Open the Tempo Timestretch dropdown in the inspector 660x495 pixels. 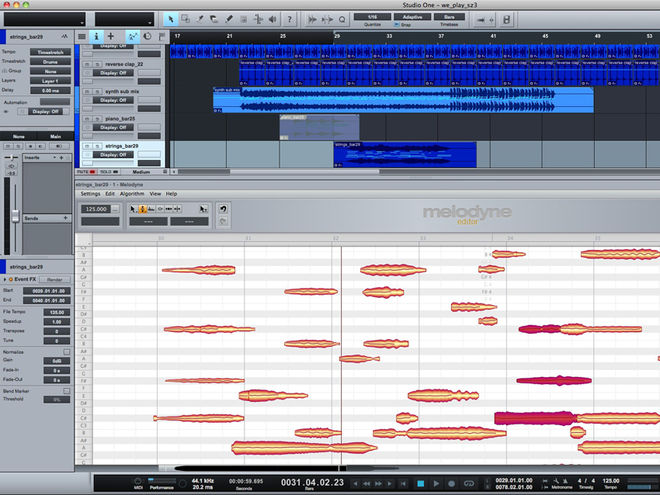pyautogui.click(x=51, y=52)
